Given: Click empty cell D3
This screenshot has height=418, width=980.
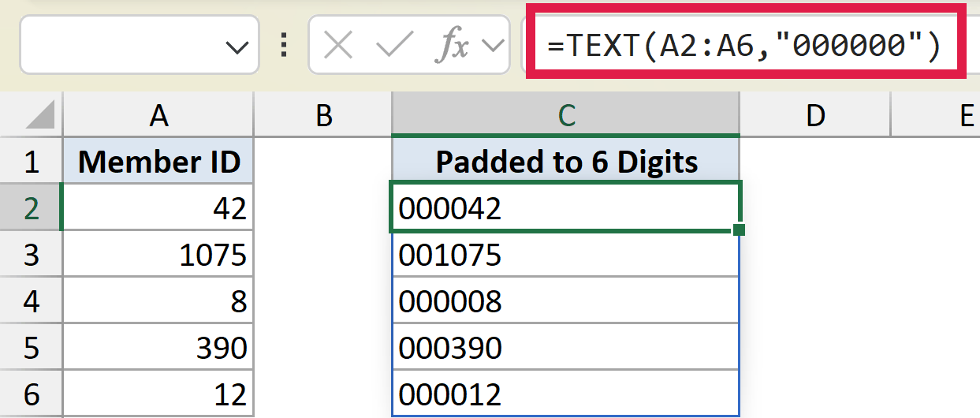Looking at the screenshot, I should tap(815, 255).
